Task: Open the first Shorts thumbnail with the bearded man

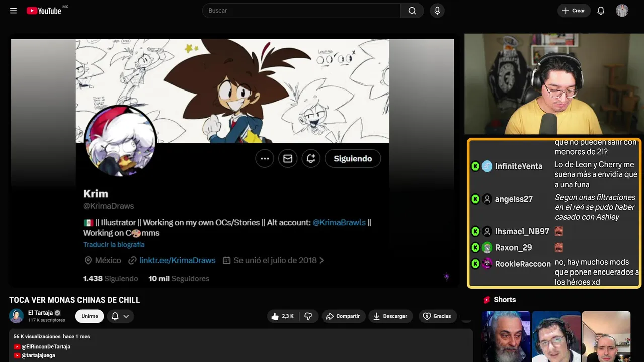Action: click(506, 336)
